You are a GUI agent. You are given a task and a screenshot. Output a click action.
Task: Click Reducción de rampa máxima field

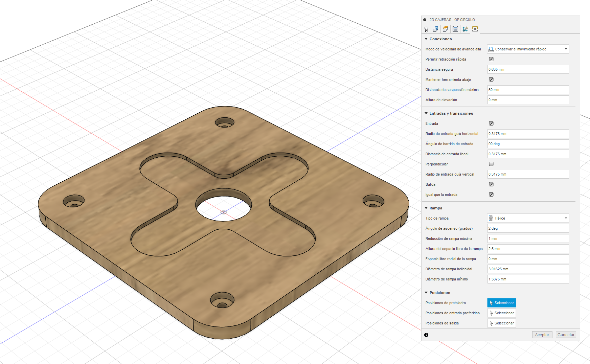pos(528,238)
